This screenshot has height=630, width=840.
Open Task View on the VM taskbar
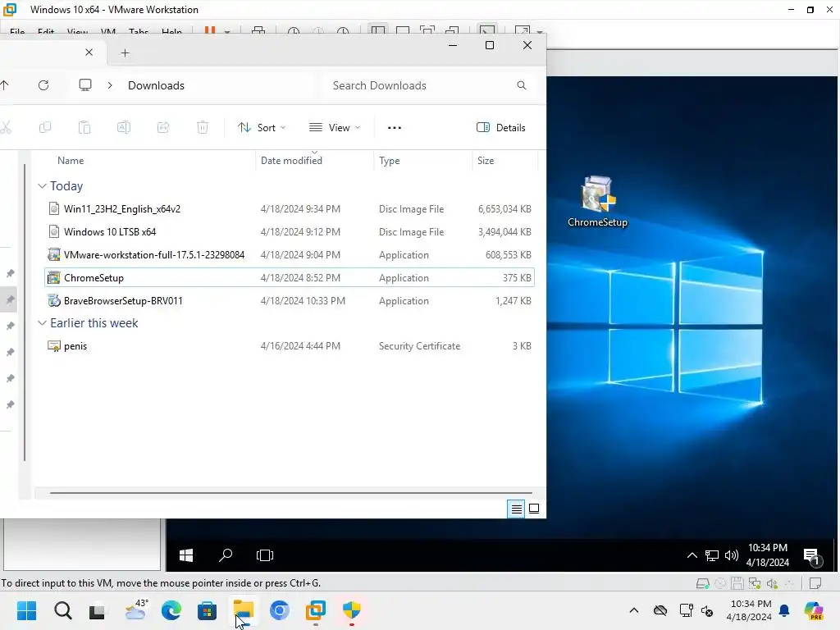265,555
